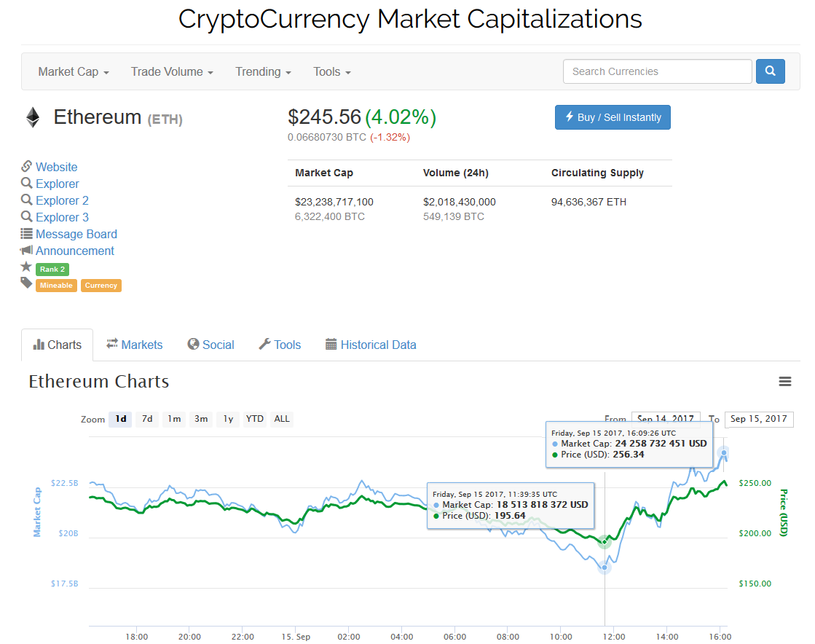Viewport: 815px width, 644px height.
Task: Click the megaphone Announcement icon
Action: [x=27, y=251]
